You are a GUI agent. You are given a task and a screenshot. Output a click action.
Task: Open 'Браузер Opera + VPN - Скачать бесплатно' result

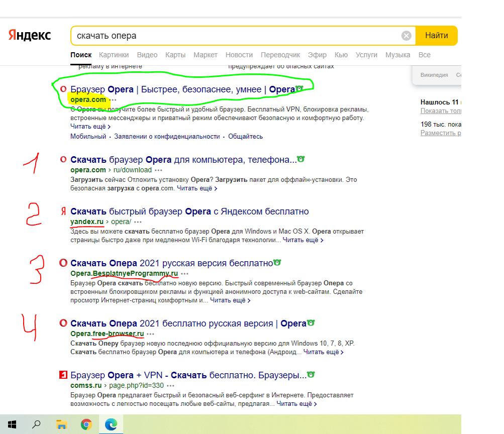(188, 375)
